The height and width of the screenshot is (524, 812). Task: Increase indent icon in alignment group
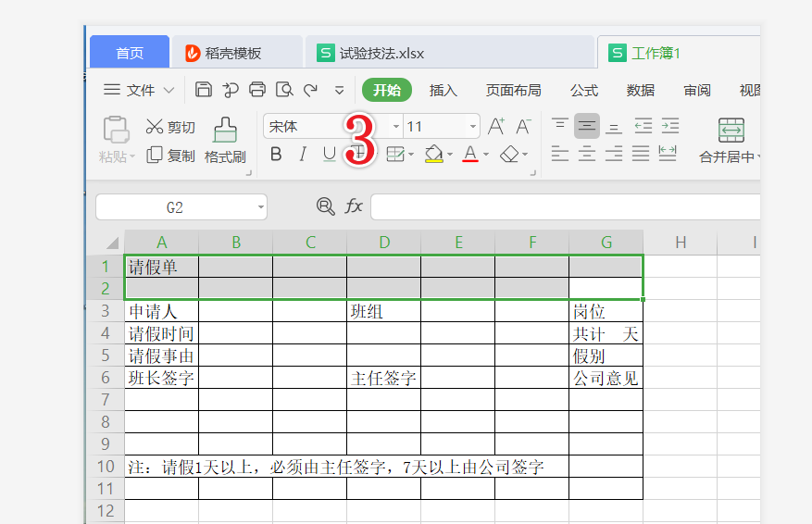pyautogui.click(x=670, y=126)
